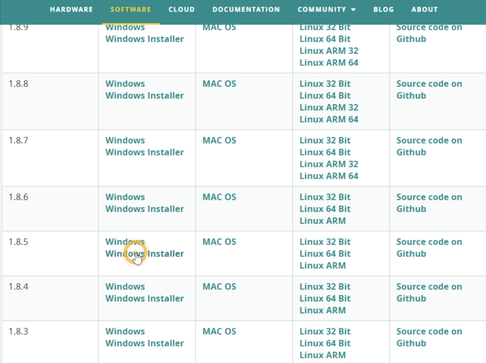Screen dimensions: 486x363
Task: Download the Windows zip for version 1.8.8
Action: pos(125,84)
